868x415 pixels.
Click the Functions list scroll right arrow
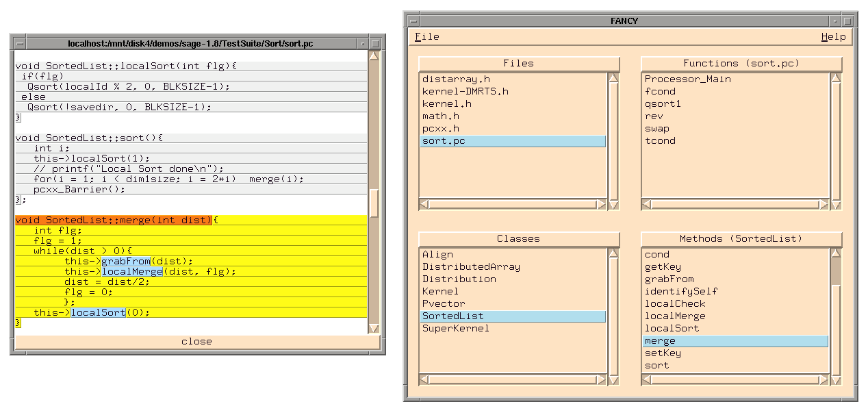(824, 204)
